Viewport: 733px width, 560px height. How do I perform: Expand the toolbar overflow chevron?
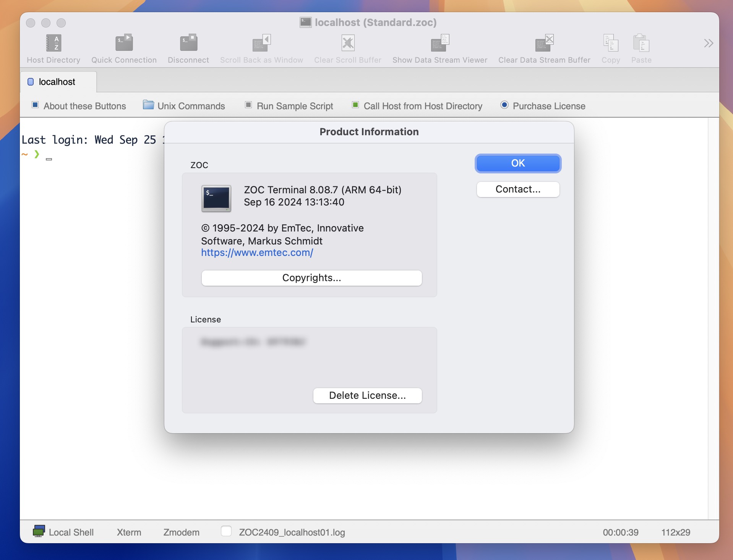click(x=709, y=43)
